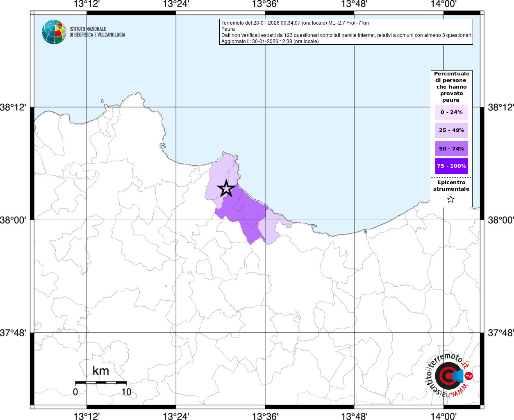Image resolution: width=514 pixels, height=420 pixels.
Task: Click the 13°36' label on the top axis
Action: coord(265,5)
